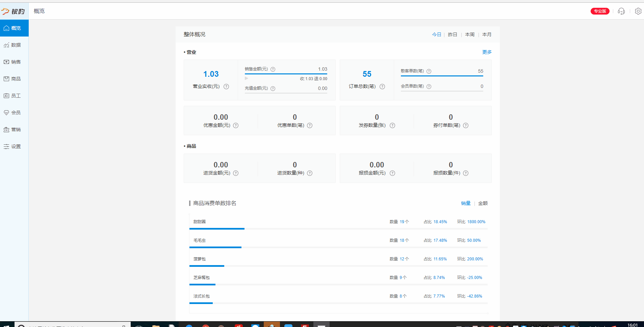Click the 法式长包 ranking row name
644x327 pixels.
point(202,296)
